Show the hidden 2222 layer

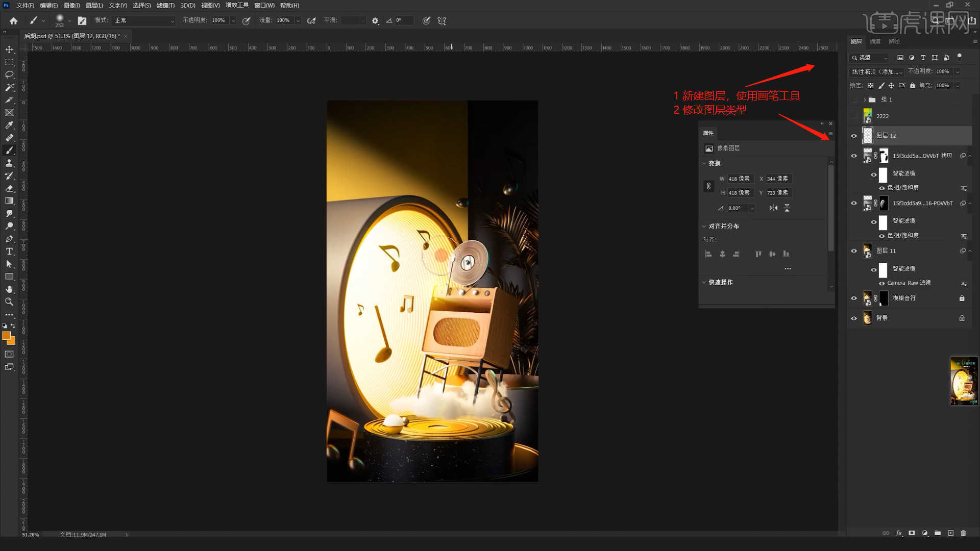pos(854,116)
